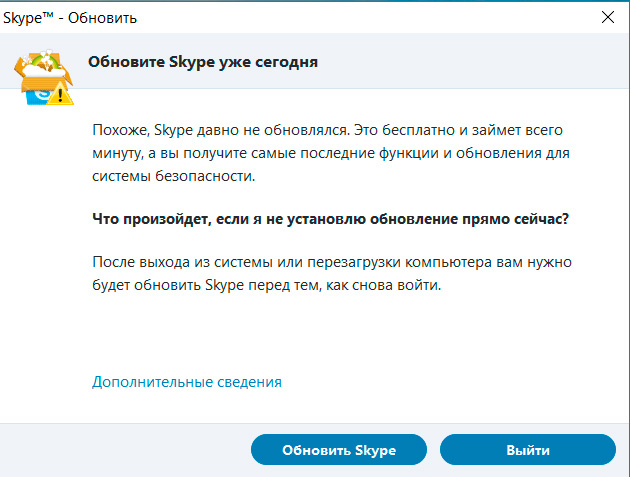This screenshot has width=630, height=477.
Task: Close the Skype update dialog window
Action: pos(607,17)
